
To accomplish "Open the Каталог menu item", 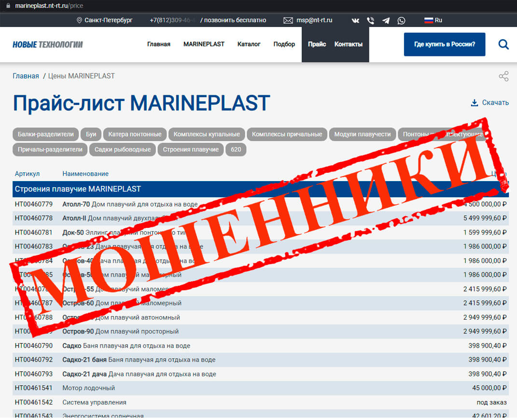I will [x=249, y=44].
